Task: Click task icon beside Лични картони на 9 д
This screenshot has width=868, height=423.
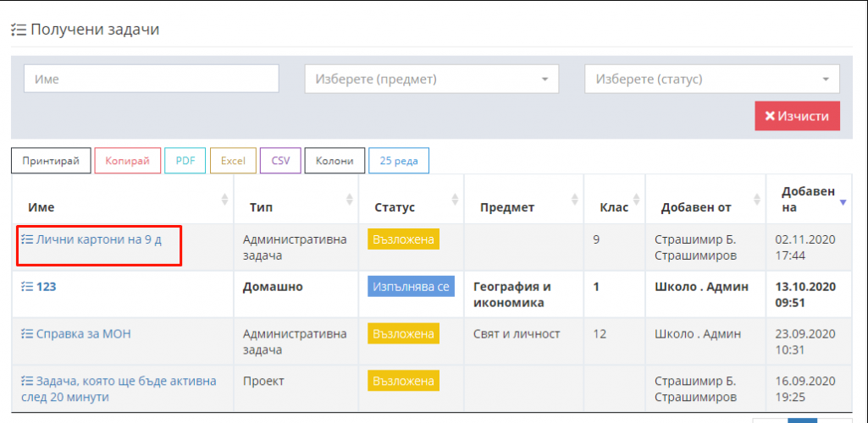Action: 26,240
